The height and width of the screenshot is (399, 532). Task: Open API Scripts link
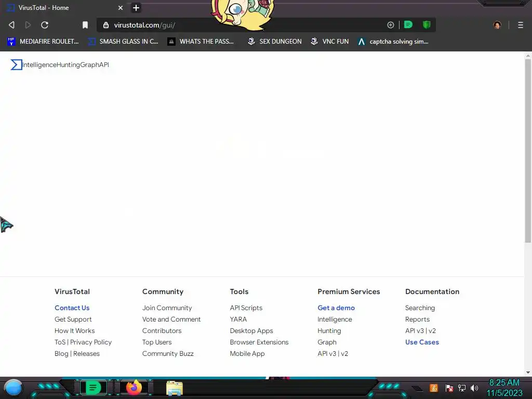246,308
